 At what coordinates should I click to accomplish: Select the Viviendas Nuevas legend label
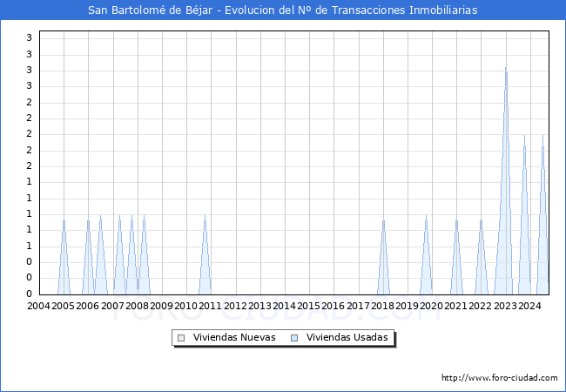[x=234, y=337]
